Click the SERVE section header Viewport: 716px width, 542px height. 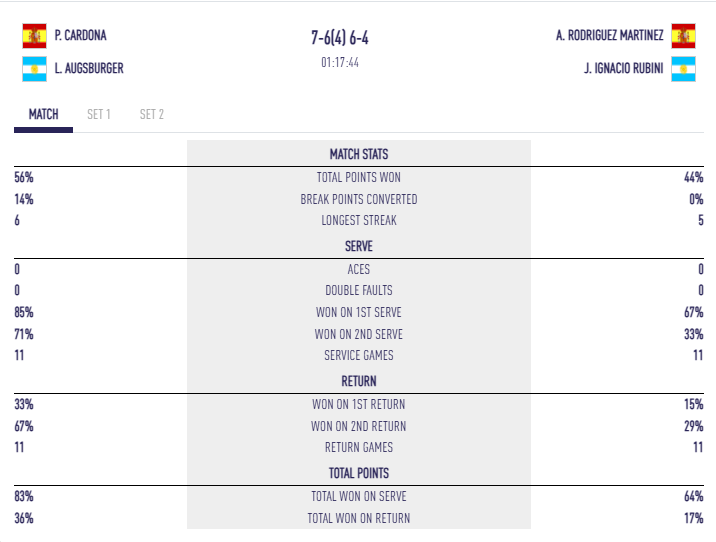click(359, 246)
